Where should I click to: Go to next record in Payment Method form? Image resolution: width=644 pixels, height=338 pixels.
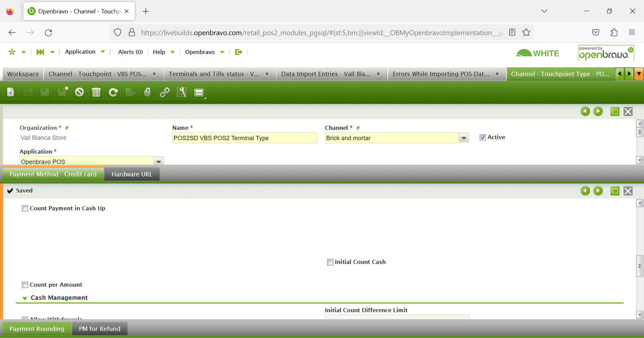598,191
